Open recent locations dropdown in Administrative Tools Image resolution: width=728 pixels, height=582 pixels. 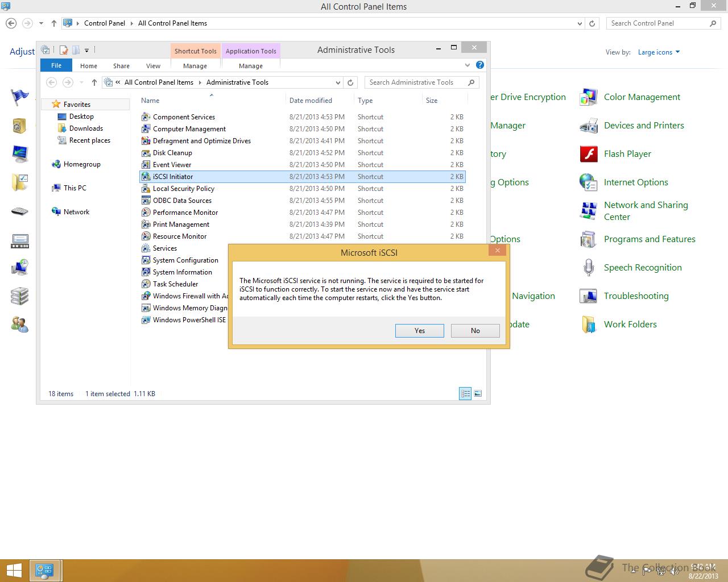(81, 82)
